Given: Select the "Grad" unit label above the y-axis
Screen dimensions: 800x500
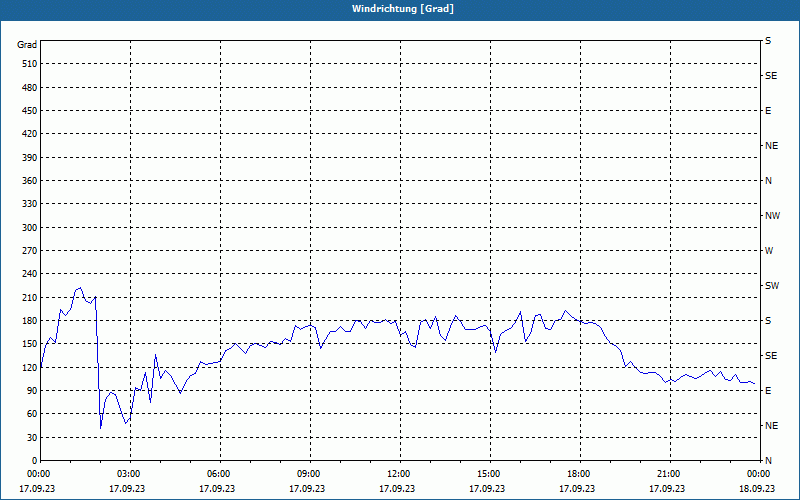Looking at the screenshot, I should click(27, 45).
